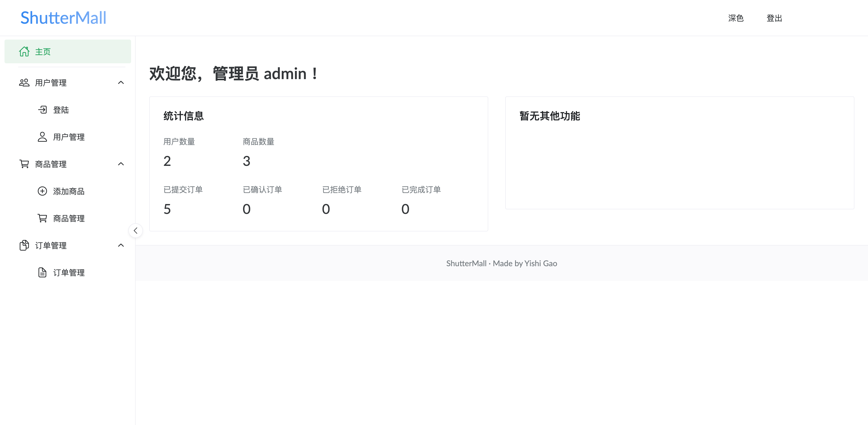Open the 添加商品 menu entry
The width and height of the screenshot is (868, 425).
69,191
